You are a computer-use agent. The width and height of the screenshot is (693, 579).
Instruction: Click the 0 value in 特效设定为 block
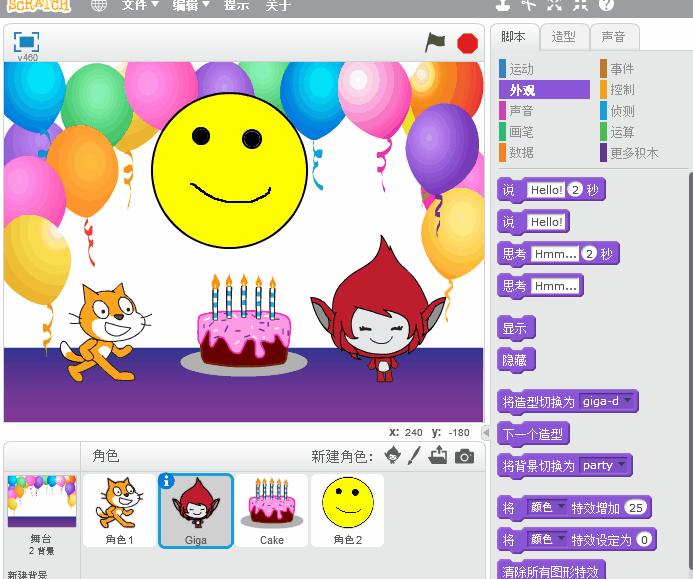(x=644, y=540)
